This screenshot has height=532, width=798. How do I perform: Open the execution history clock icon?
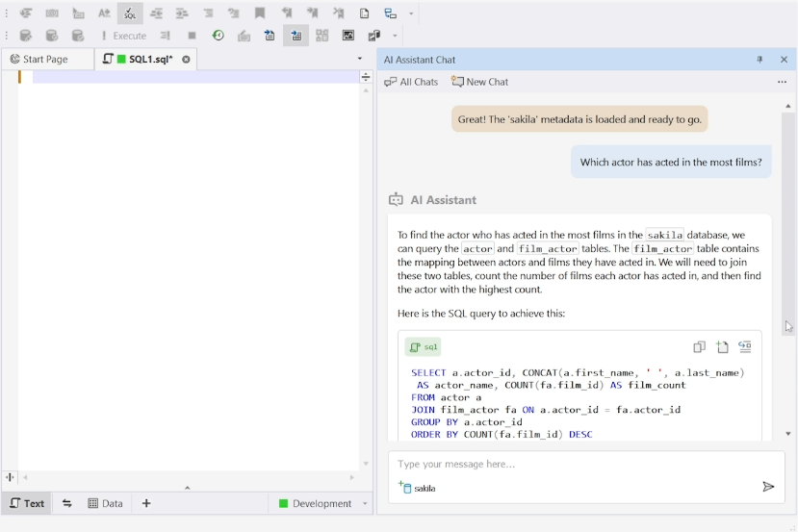tap(219, 36)
